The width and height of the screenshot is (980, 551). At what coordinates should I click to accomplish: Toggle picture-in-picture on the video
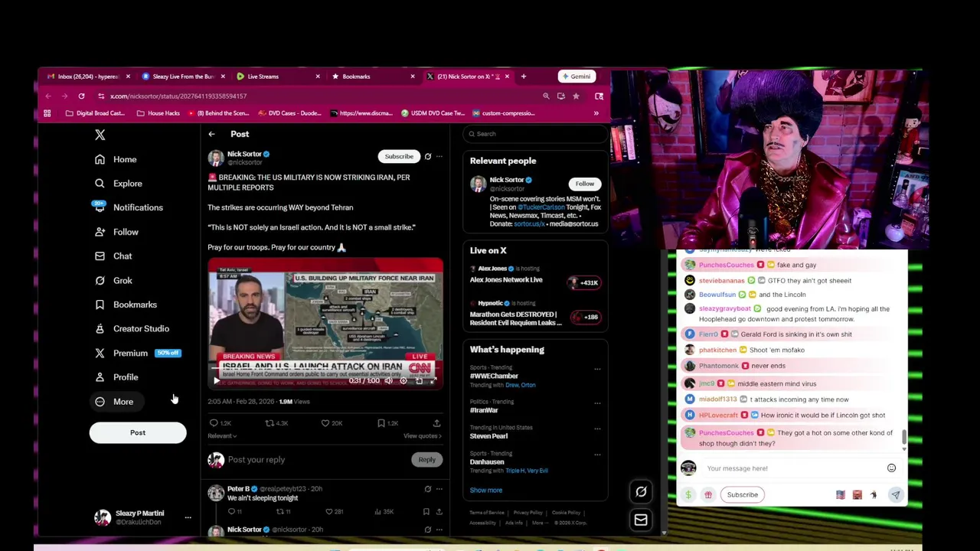[418, 380]
